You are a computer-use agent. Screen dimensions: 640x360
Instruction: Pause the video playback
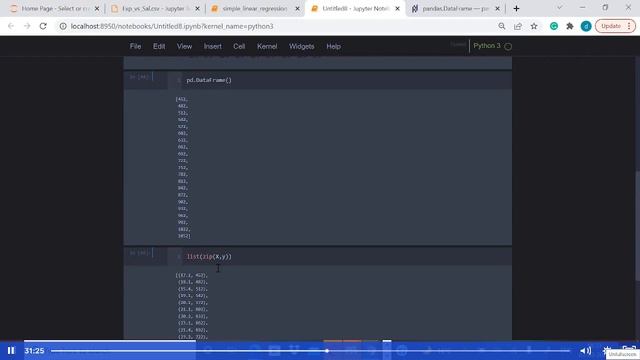tap(11, 351)
